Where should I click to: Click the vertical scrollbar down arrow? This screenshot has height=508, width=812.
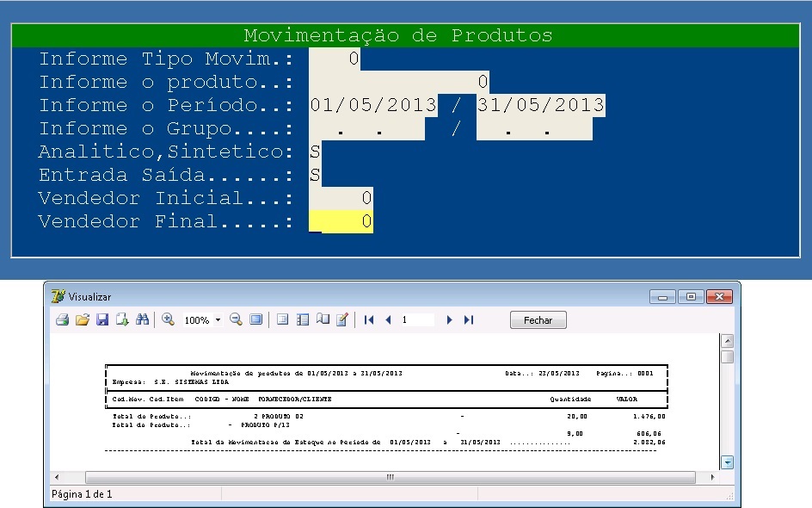[728, 462]
